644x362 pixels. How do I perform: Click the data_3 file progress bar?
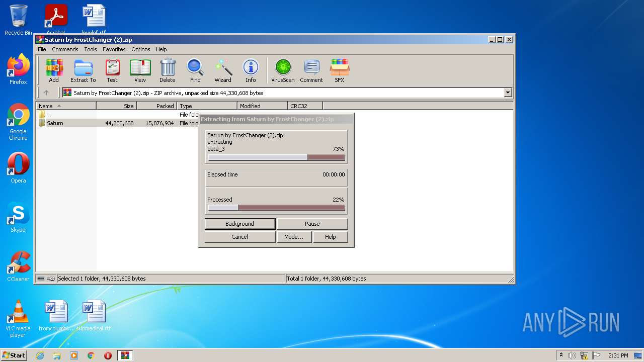click(277, 157)
